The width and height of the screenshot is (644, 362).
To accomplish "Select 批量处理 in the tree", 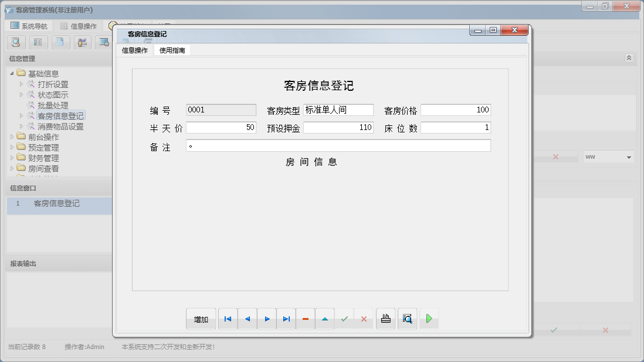I will pyautogui.click(x=53, y=105).
